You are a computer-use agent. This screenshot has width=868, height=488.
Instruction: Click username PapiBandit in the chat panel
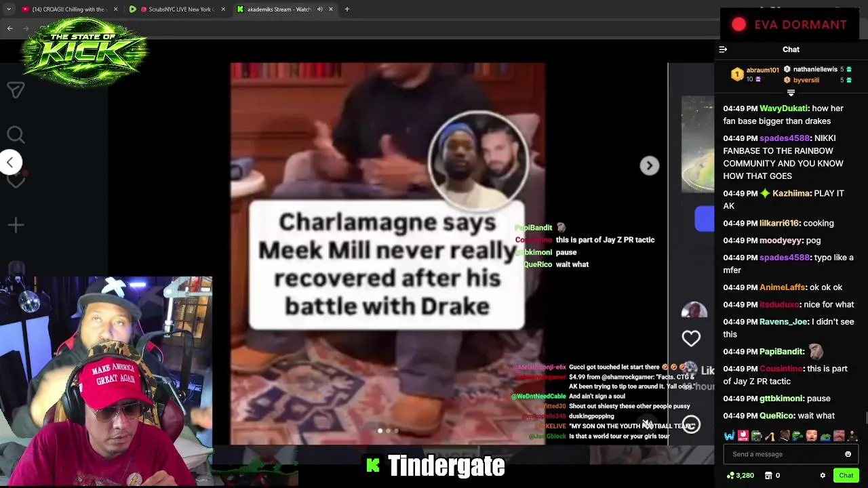782,352
